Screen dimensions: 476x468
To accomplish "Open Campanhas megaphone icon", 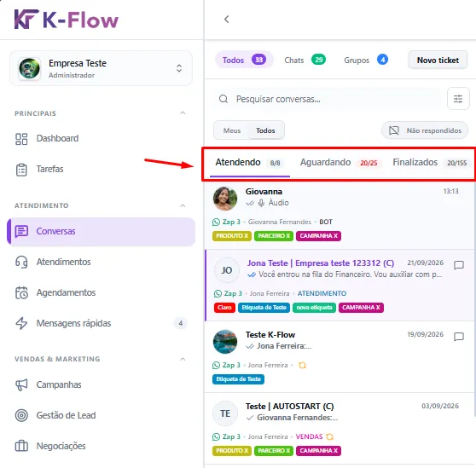I will click(x=21, y=385).
